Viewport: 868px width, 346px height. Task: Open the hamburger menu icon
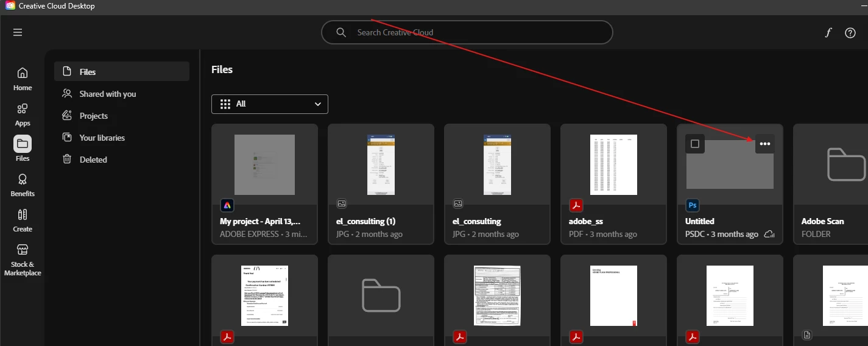click(18, 32)
